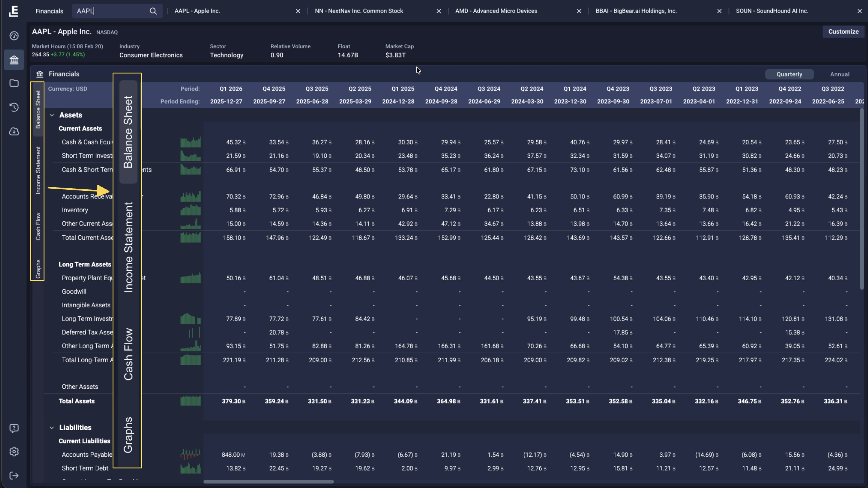The width and height of the screenshot is (868, 488).
Task: Click the horizontal scrollbar at table bottom
Action: click(268, 482)
